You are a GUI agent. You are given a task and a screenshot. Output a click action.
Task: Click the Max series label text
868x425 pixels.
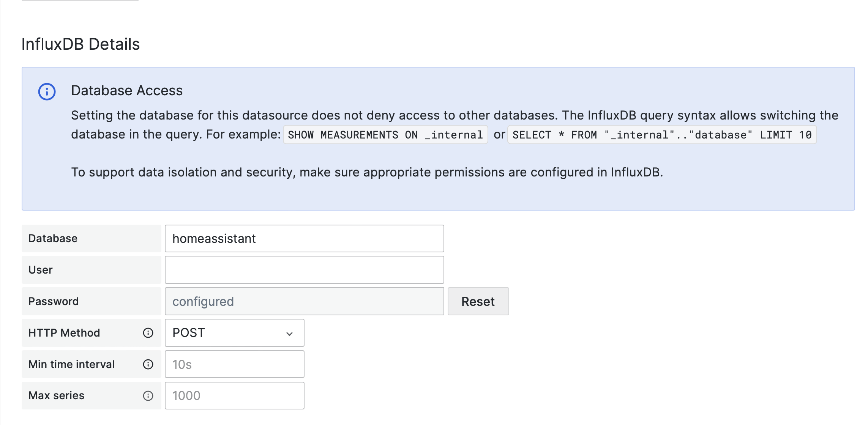tap(56, 395)
